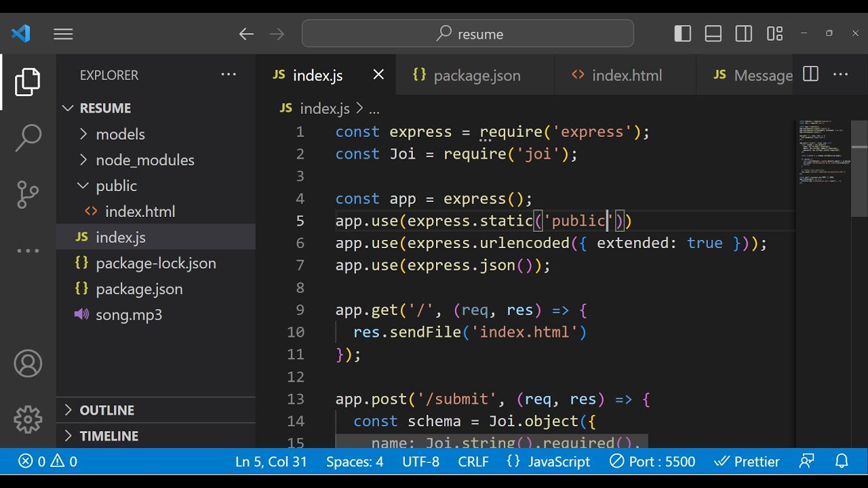Toggle the primary side bar layout button
This screenshot has height=488, width=868.
point(683,34)
